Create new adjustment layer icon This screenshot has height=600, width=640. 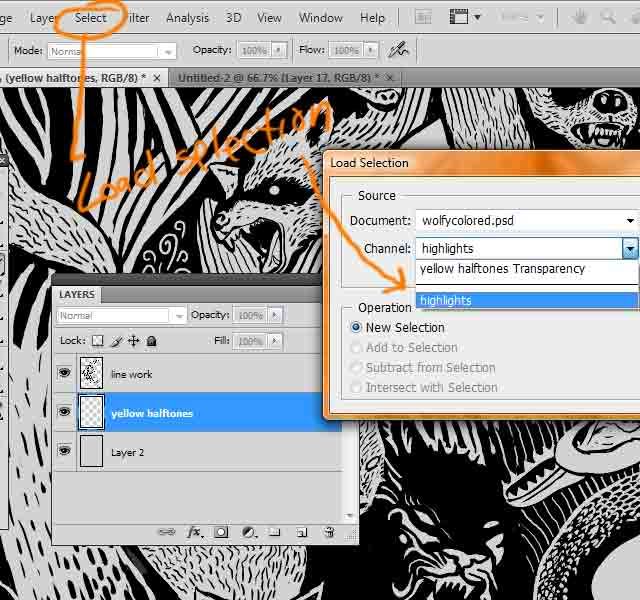[x=248, y=533]
